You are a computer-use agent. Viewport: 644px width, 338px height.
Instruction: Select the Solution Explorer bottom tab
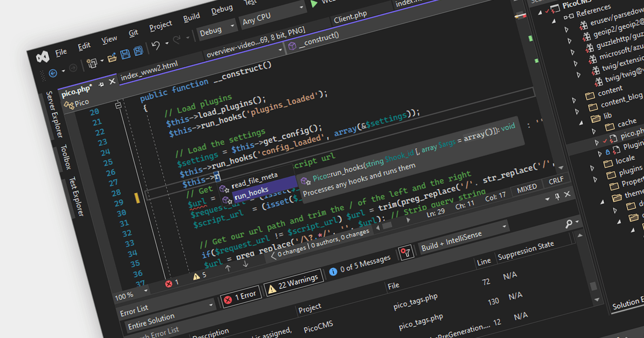(628, 304)
